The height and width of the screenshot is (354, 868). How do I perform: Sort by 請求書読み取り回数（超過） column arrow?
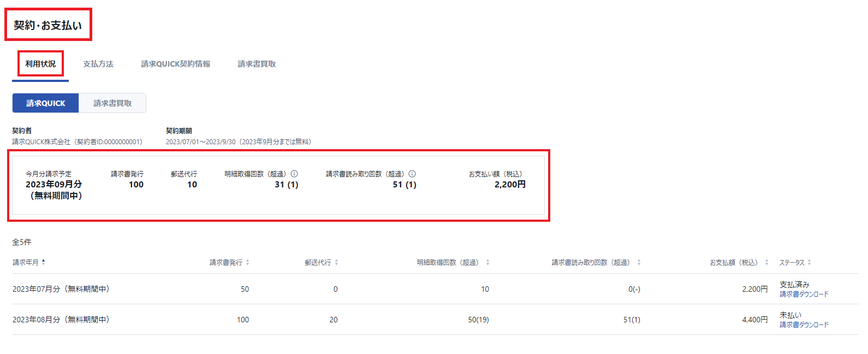pyautogui.click(x=639, y=262)
